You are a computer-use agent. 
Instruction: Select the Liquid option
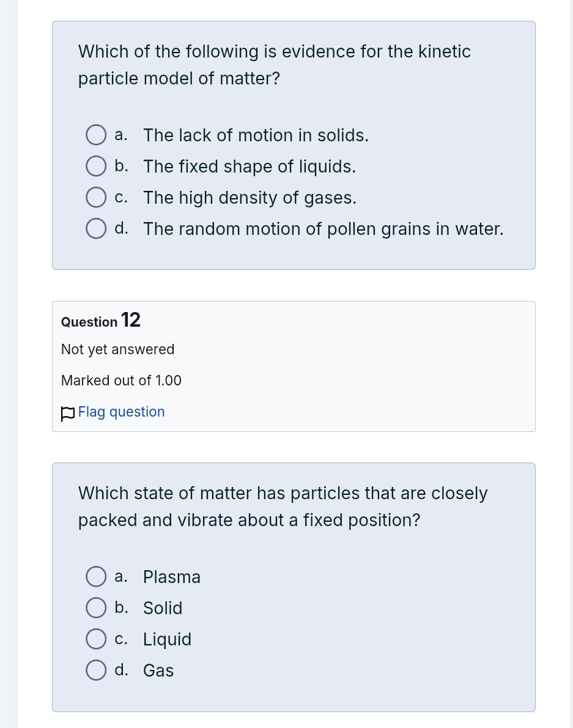(96, 639)
